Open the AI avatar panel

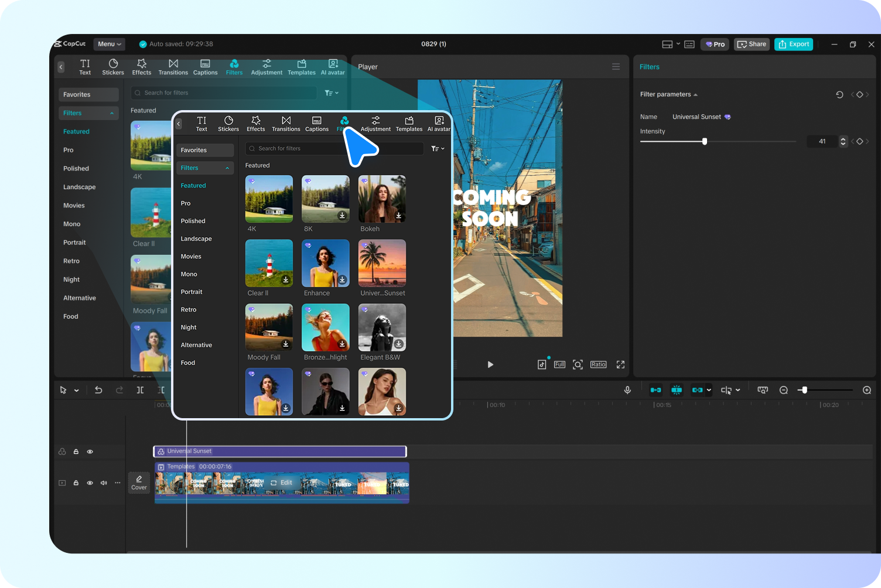tap(439, 124)
